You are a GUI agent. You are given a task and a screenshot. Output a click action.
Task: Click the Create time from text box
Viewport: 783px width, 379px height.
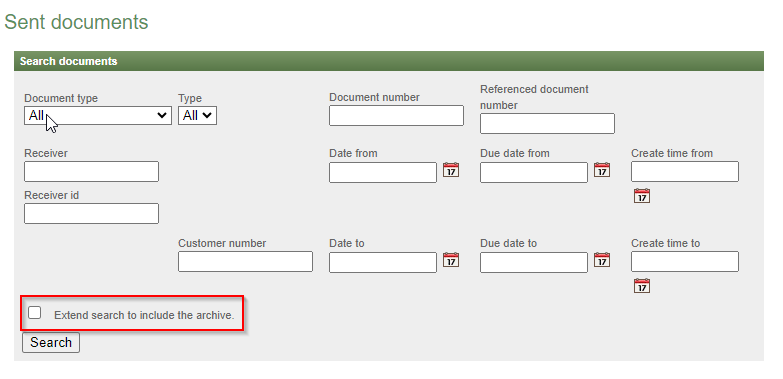(x=685, y=171)
